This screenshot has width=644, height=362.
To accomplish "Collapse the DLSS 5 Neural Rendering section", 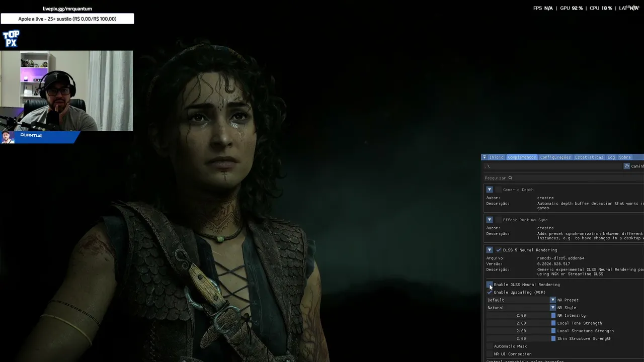I will click(x=489, y=250).
